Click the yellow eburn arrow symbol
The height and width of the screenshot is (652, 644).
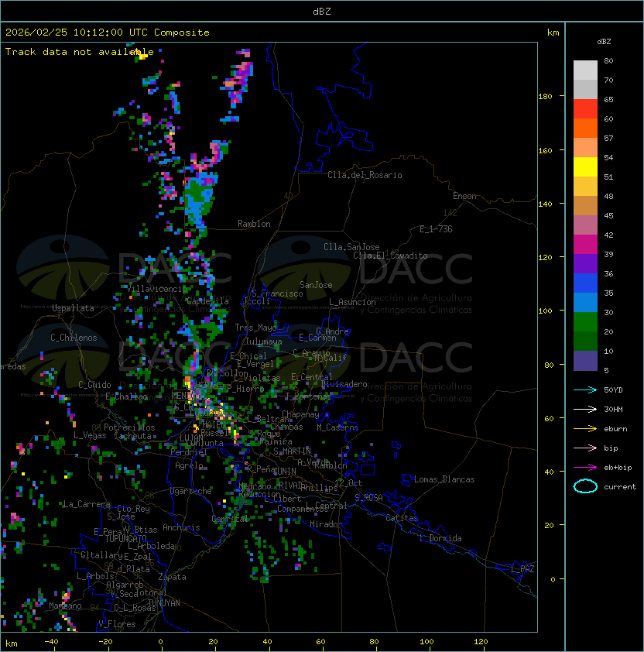[585, 429]
